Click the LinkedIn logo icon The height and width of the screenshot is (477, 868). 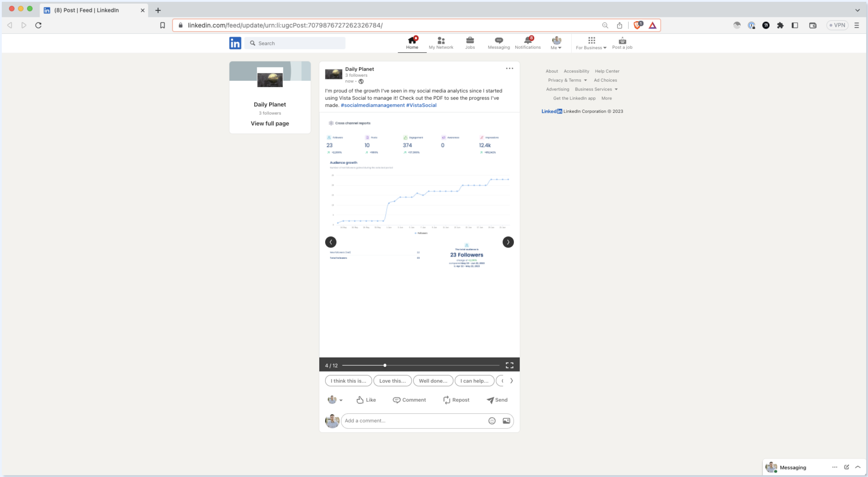[x=235, y=43]
